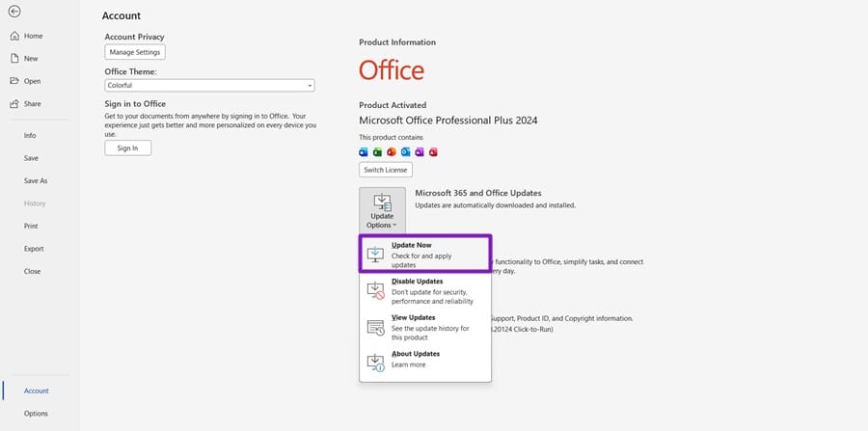868x431 pixels.
Task: Open Save As in the sidebar
Action: tap(36, 181)
